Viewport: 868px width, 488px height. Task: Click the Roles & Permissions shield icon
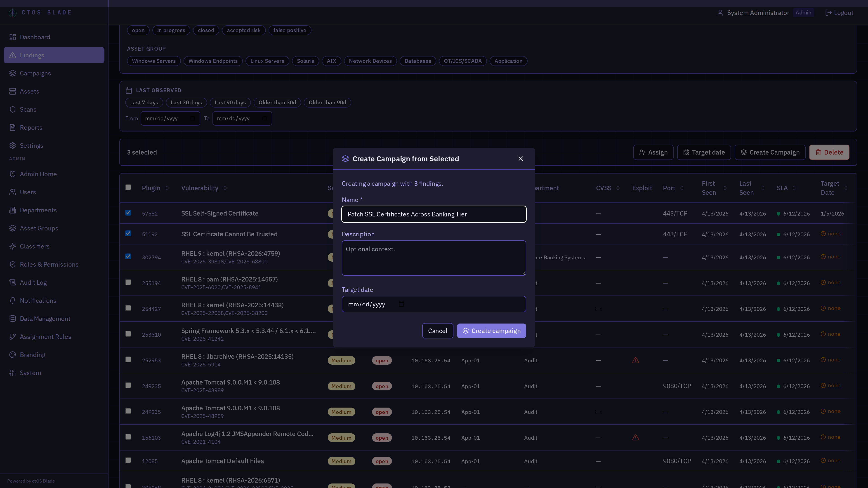[x=12, y=264]
